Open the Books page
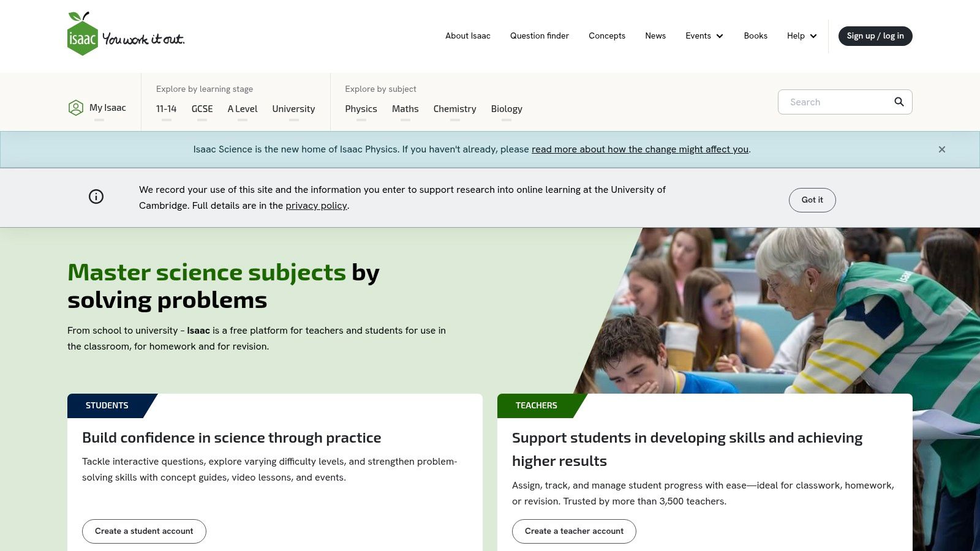980x551 pixels. (755, 36)
